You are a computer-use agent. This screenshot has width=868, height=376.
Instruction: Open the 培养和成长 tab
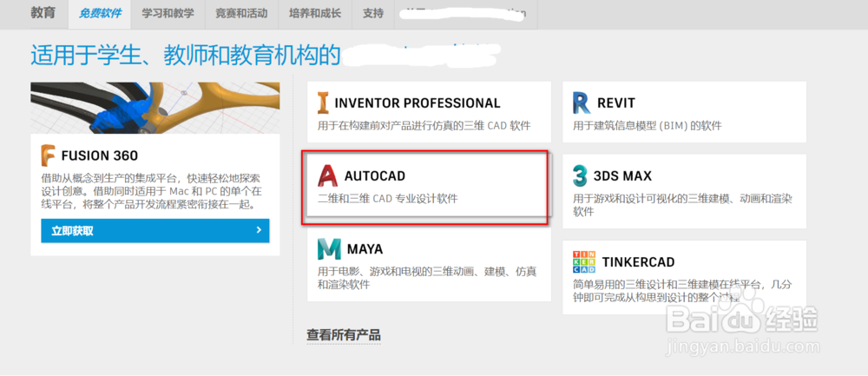point(315,14)
